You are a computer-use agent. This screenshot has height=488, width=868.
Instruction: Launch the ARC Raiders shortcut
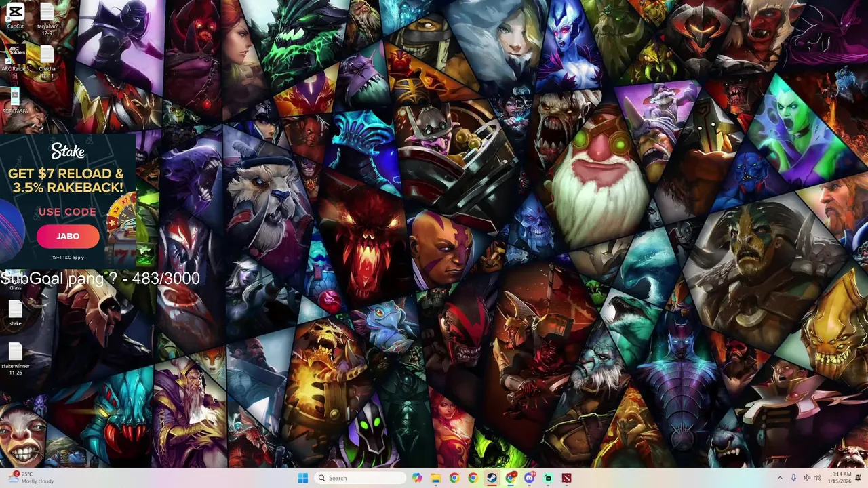click(x=15, y=58)
